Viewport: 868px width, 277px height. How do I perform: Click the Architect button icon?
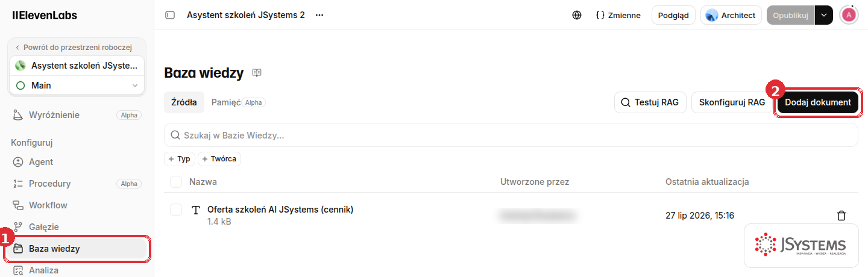click(x=712, y=15)
